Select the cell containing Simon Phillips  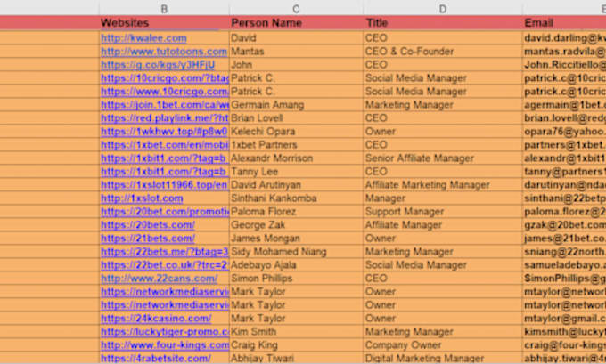pyautogui.click(x=296, y=278)
